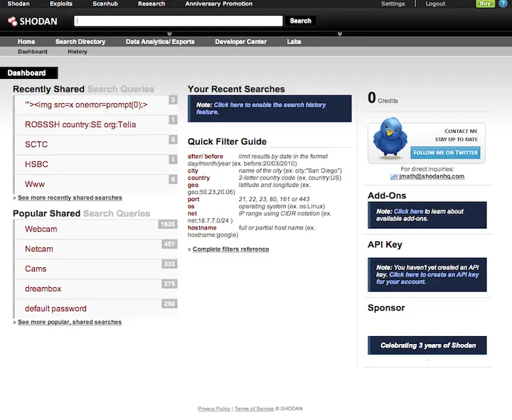Open the Cams popular query

[x=36, y=269]
